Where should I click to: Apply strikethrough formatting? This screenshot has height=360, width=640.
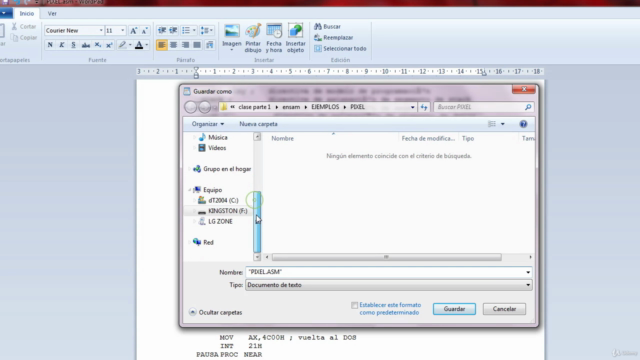(x=86, y=45)
